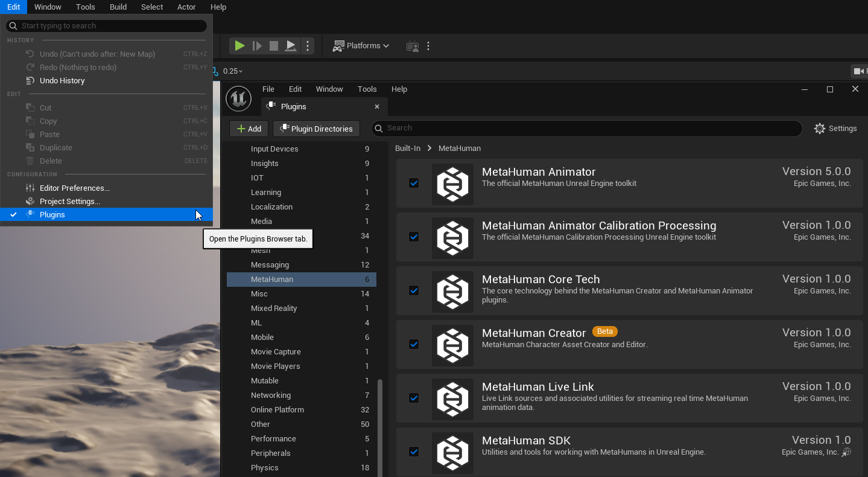The image size is (868, 477).
Task: Click the Undo History icon
Action: pyautogui.click(x=30, y=81)
